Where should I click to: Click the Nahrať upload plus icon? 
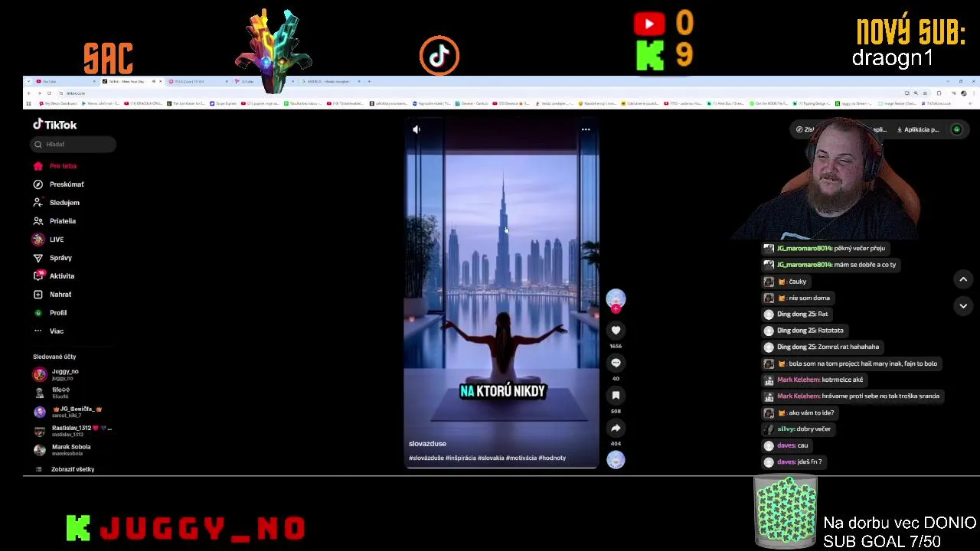coord(38,294)
